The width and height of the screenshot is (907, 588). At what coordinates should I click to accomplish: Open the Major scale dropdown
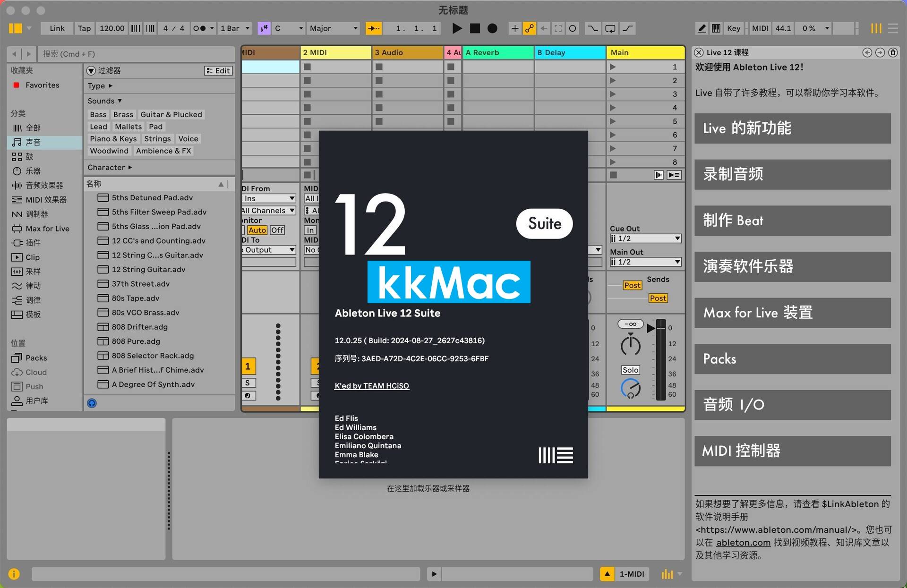[x=333, y=28]
